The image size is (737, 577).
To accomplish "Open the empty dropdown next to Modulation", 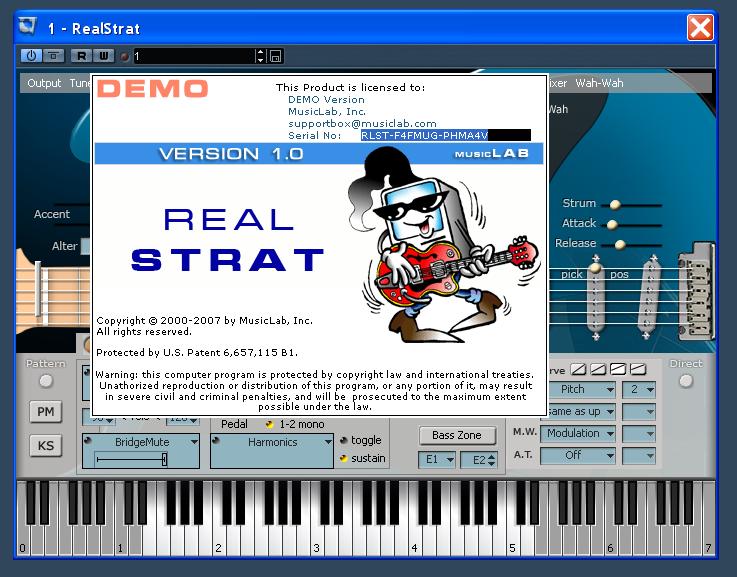I will 639,433.
